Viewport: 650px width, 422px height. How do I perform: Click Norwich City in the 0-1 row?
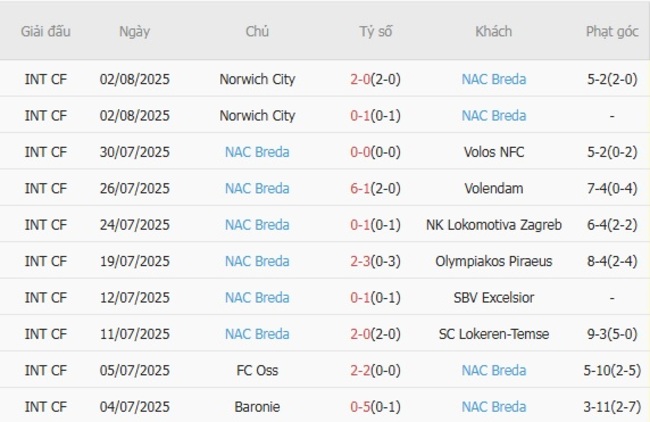click(257, 116)
